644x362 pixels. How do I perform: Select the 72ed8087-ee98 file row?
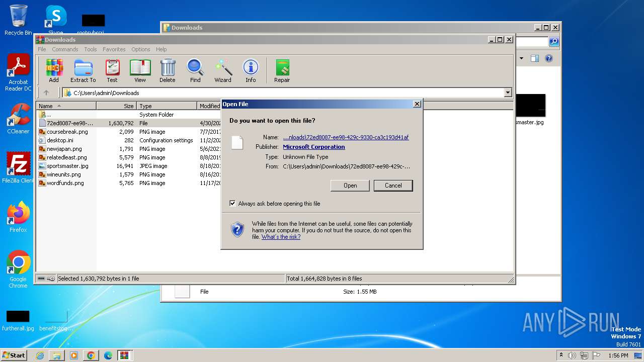click(129, 123)
